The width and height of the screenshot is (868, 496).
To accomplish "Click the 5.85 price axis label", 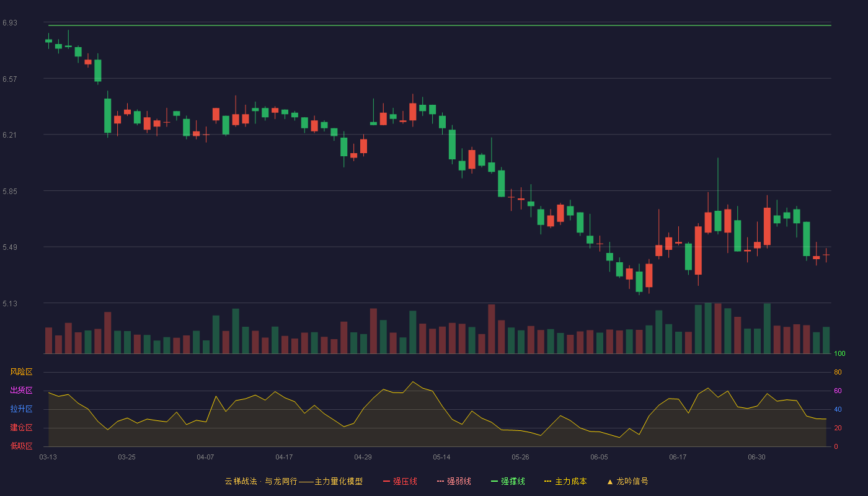I will (x=10, y=191).
